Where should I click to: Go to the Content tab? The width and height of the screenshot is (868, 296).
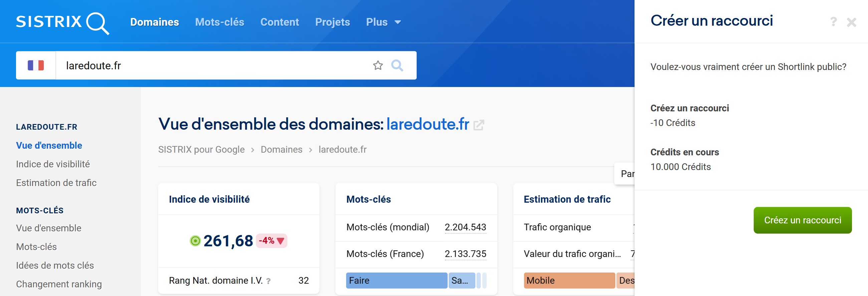(x=279, y=22)
